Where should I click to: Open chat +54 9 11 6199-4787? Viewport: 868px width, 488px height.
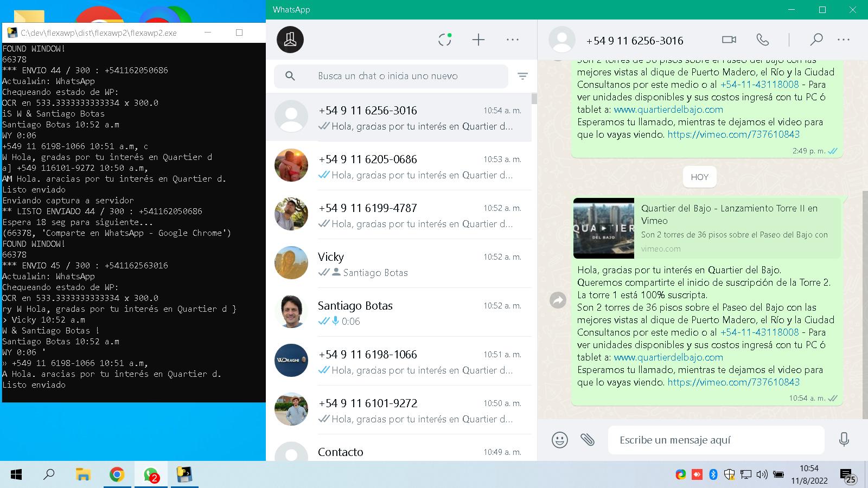[399, 215]
